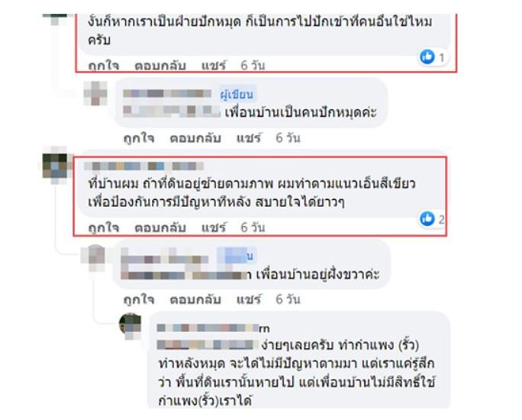Viewport: 522px width, 420px height.
Task: Click ถูกใจ under the ที่บ้านผม comment
Action: 104,228
